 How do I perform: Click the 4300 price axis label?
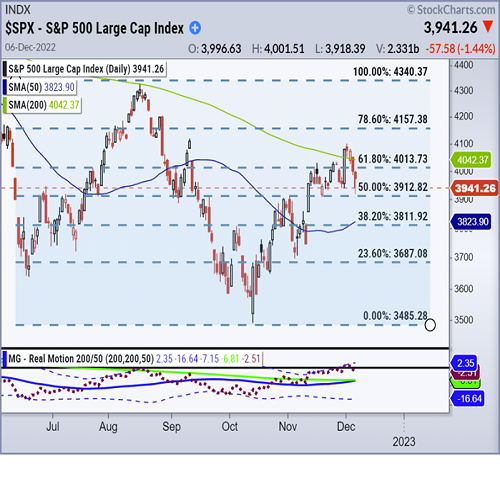[x=464, y=91]
